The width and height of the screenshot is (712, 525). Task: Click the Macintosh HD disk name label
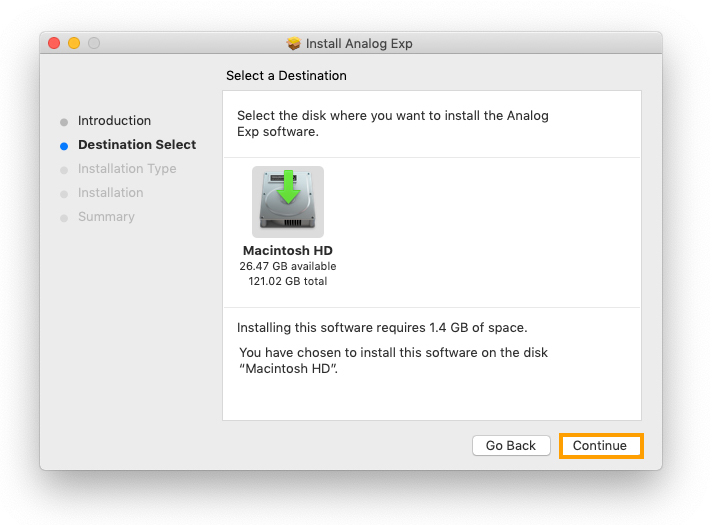pos(288,251)
